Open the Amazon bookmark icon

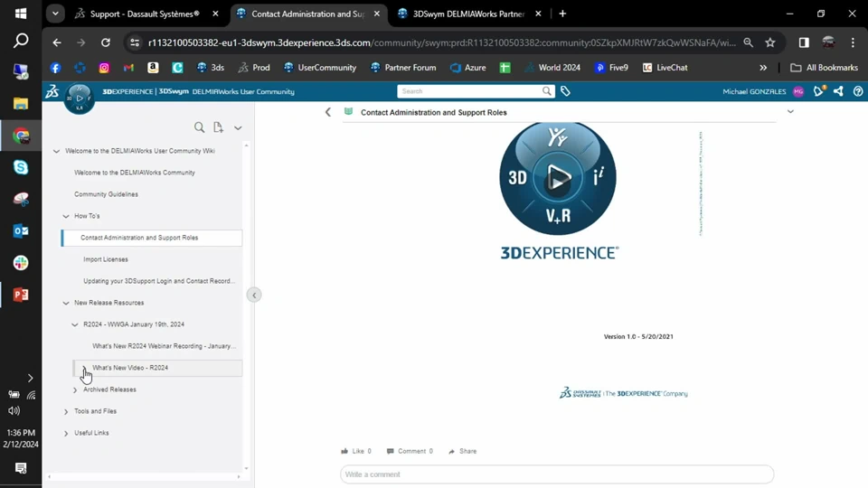coord(153,68)
